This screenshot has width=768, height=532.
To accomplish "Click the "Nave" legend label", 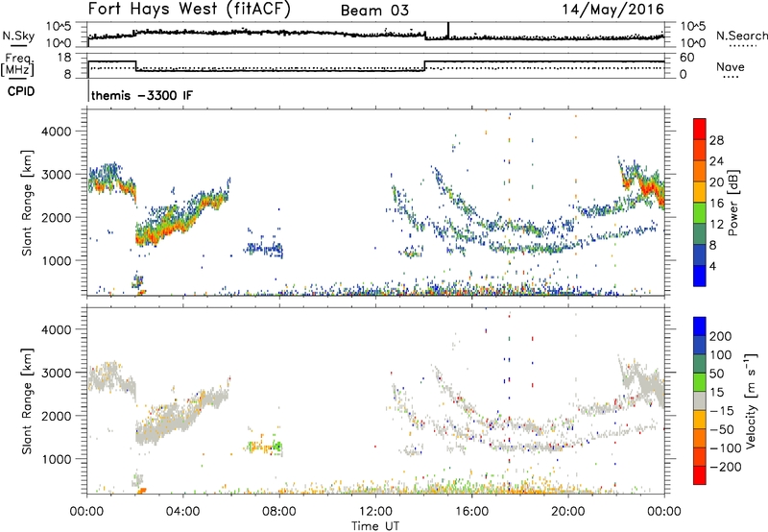I will [730, 66].
